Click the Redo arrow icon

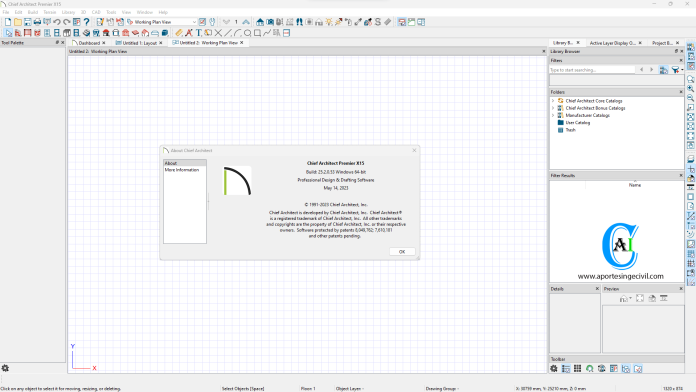(67, 22)
